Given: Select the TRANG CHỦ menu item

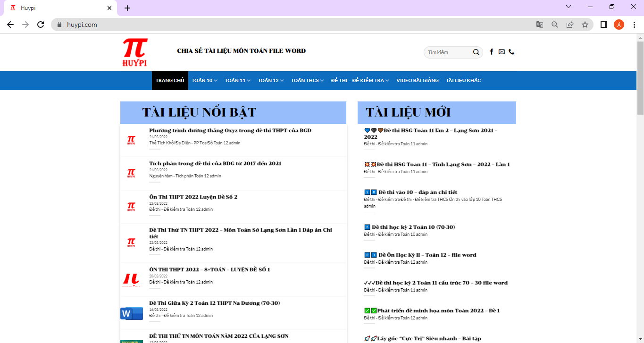Looking at the screenshot, I should (170, 81).
